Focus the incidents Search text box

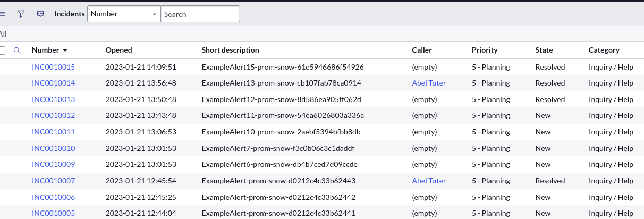coord(200,14)
